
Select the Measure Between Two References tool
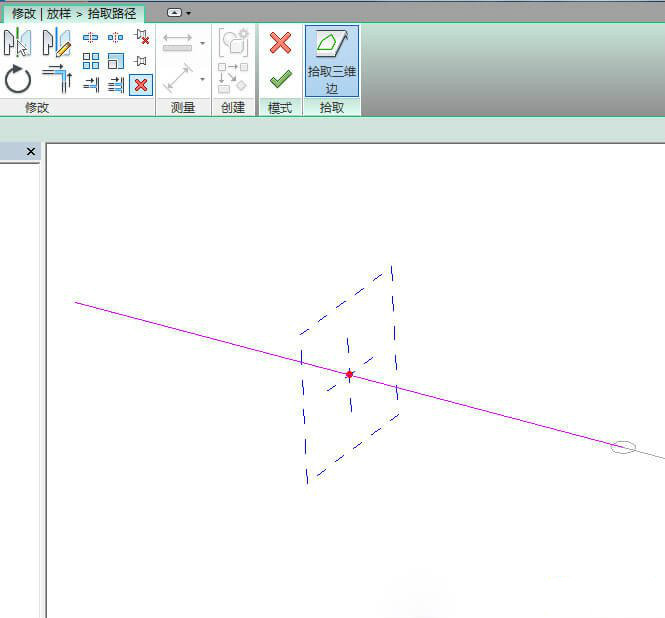coord(178,78)
